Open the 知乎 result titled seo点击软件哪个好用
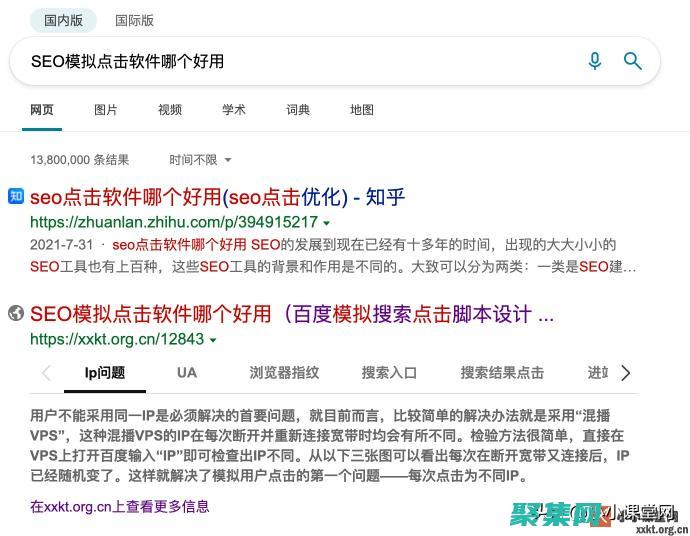Viewport: 690px width, 536px height. [217, 197]
